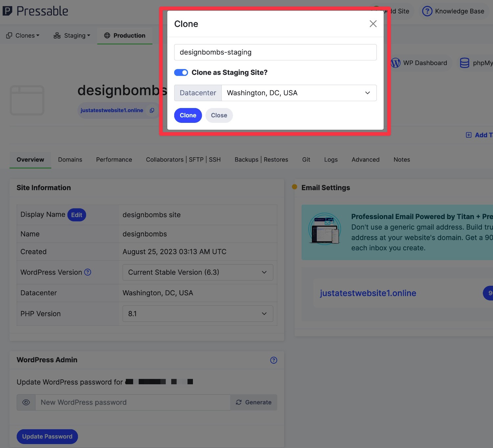Expand the Clones dropdown menu
The width and height of the screenshot is (493, 448).
pos(23,35)
